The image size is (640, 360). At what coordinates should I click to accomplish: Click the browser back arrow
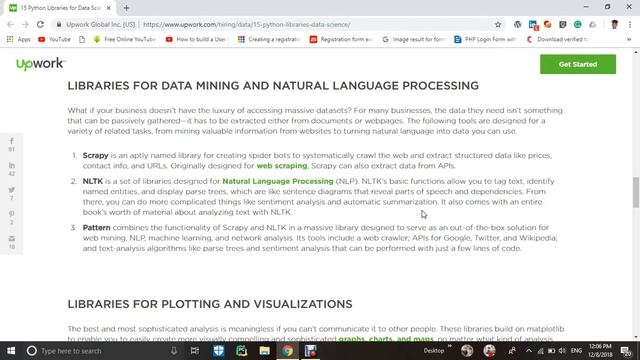coord(10,24)
